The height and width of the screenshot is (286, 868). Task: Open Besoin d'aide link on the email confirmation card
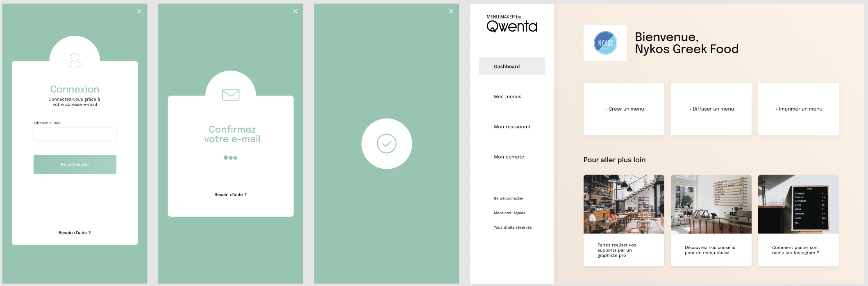click(x=230, y=195)
